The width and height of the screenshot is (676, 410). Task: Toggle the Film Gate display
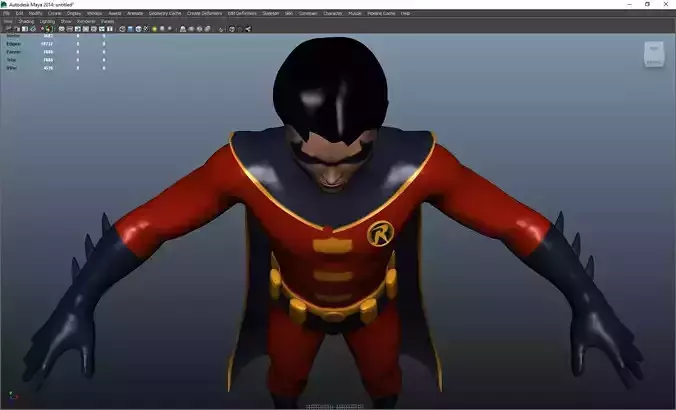pyautogui.click(x=70, y=29)
